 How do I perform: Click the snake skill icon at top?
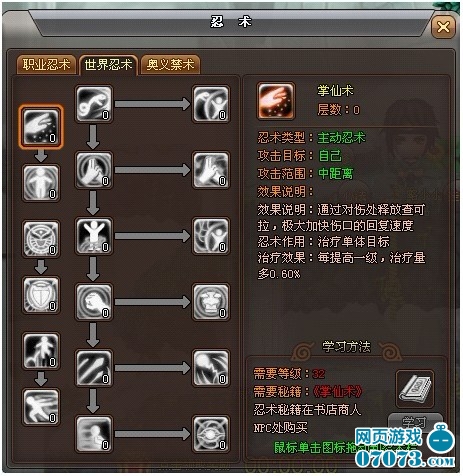tap(94, 104)
